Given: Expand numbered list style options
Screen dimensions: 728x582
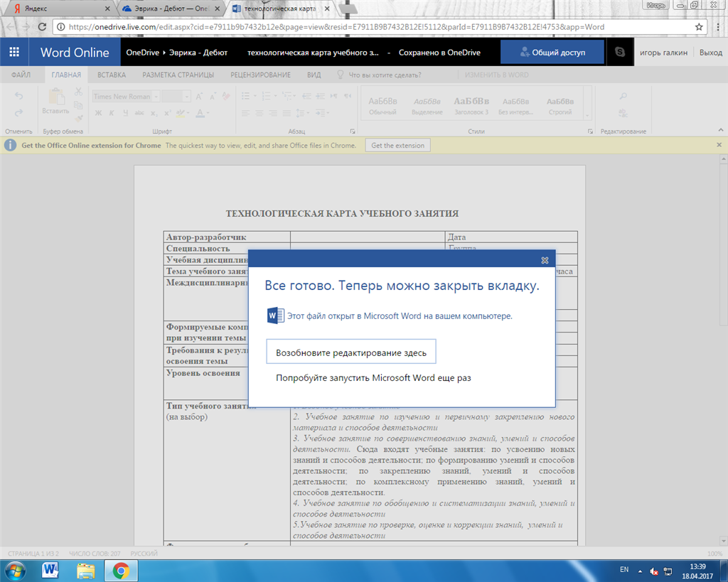Looking at the screenshot, I should click(x=275, y=96).
